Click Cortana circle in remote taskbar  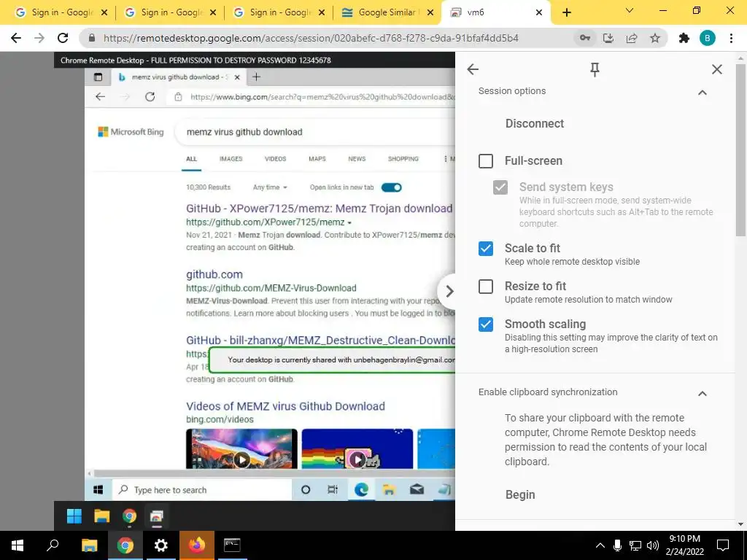pyautogui.click(x=306, y=489)
